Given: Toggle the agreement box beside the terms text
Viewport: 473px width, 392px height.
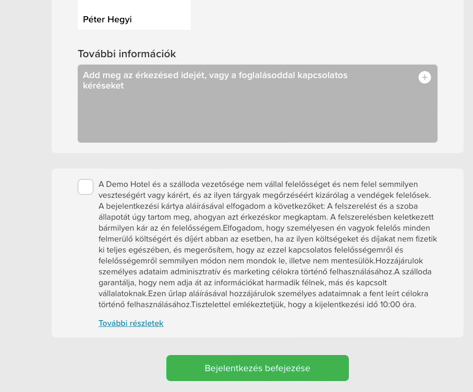Looking at the screenshot, I should pos(85,187).
